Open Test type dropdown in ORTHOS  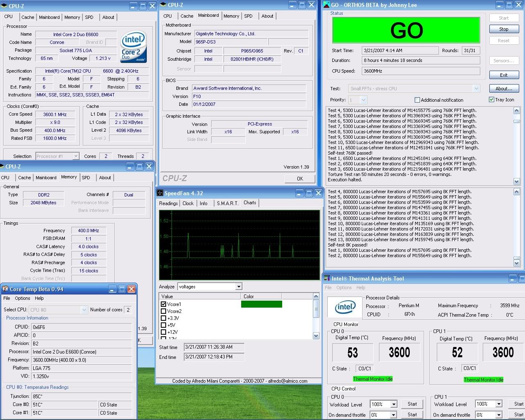(x=476, y=89)
